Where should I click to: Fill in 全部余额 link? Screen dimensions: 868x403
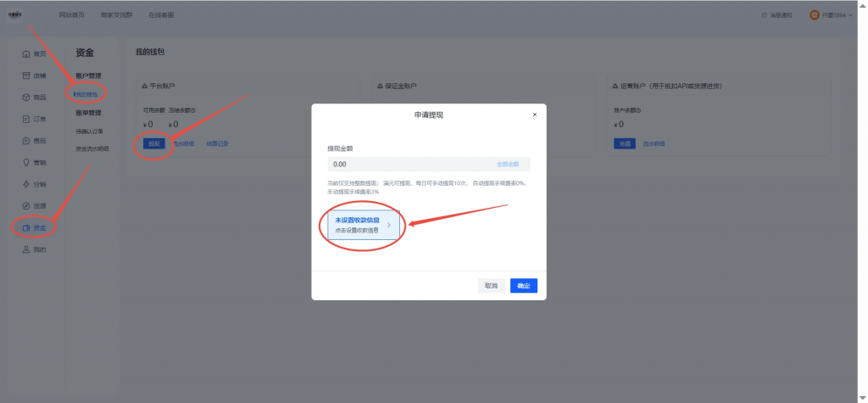pos(508,164)
